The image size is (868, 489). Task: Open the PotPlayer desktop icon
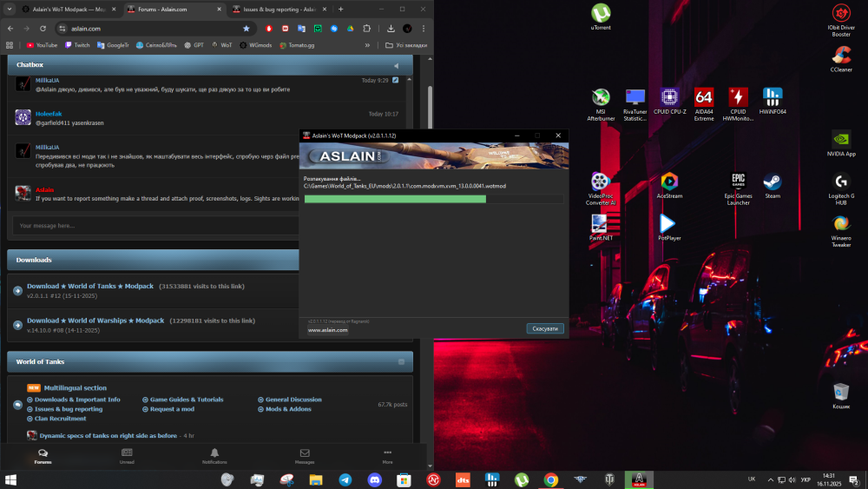tap(669, 227)
